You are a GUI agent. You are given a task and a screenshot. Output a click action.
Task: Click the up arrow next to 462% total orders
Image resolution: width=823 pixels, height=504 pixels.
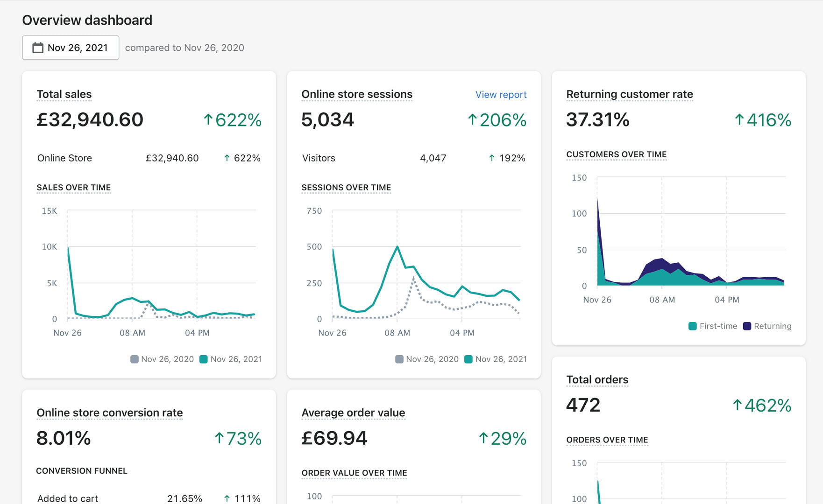[737, 405]
